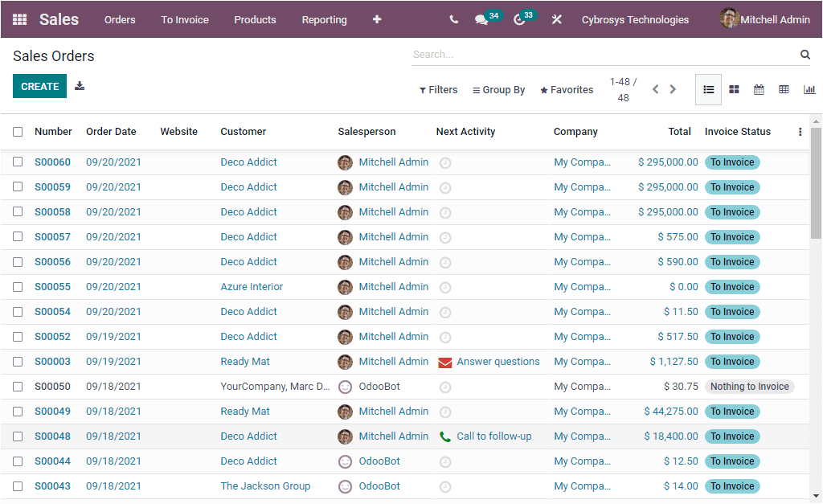Image resolution: width=823 pixels, height=504 pixels.
Task: Switch to Calendar view
Action: tap(759, 89)
